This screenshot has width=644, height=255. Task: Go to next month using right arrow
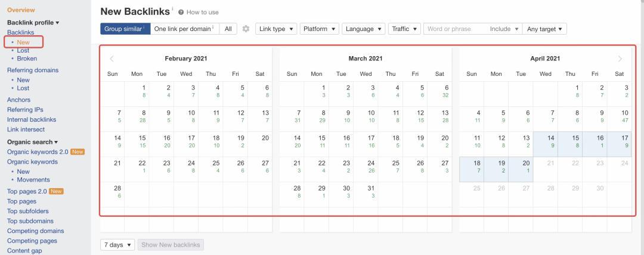[620, 59]
